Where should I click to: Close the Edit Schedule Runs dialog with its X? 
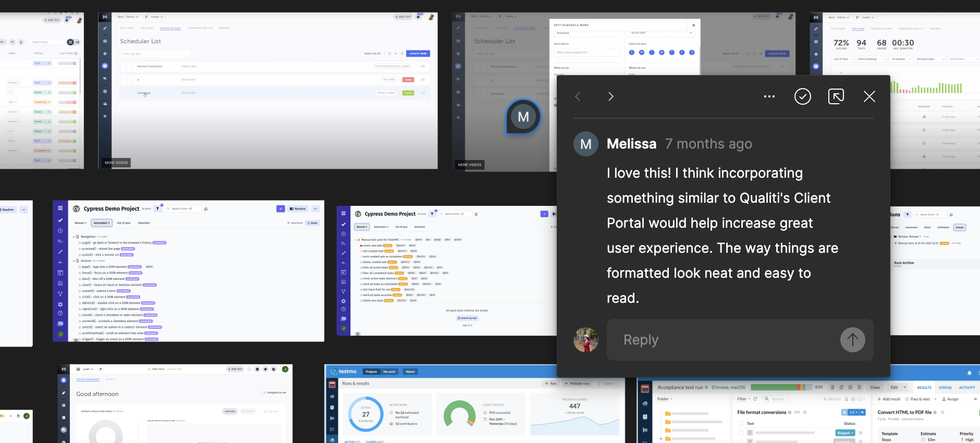point(693,25)
